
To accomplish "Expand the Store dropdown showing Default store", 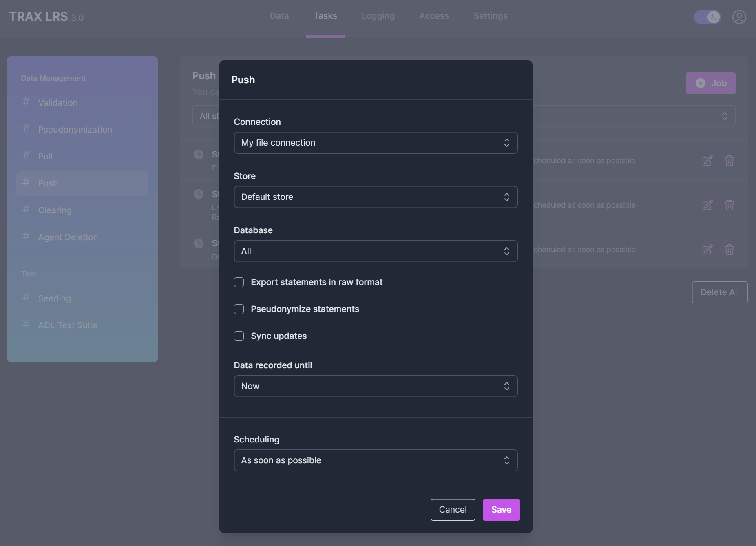I will 376,197.
